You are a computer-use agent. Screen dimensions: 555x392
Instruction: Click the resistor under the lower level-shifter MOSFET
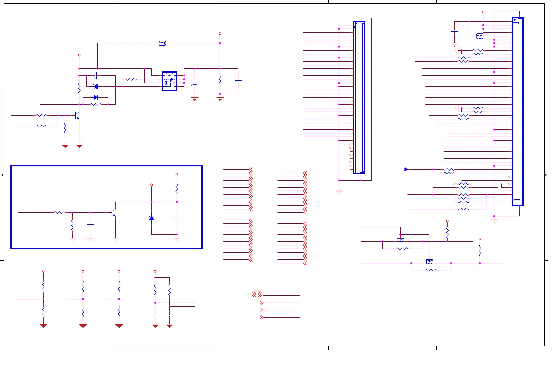[431, 270]
